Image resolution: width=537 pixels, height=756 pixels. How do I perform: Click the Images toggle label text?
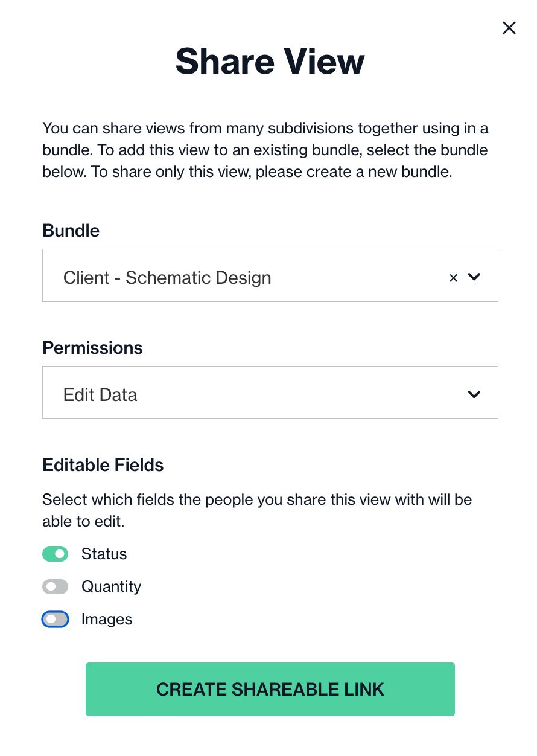coord(107,619)
